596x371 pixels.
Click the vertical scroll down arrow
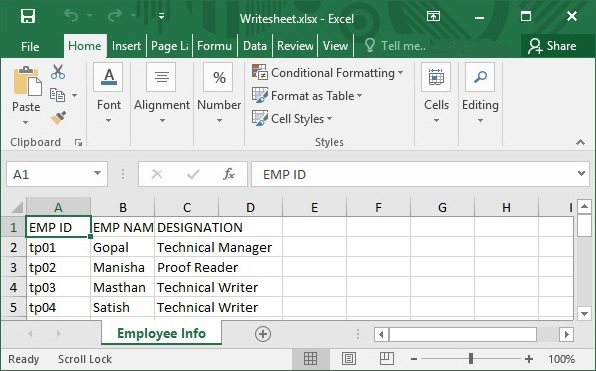[584, 314]
